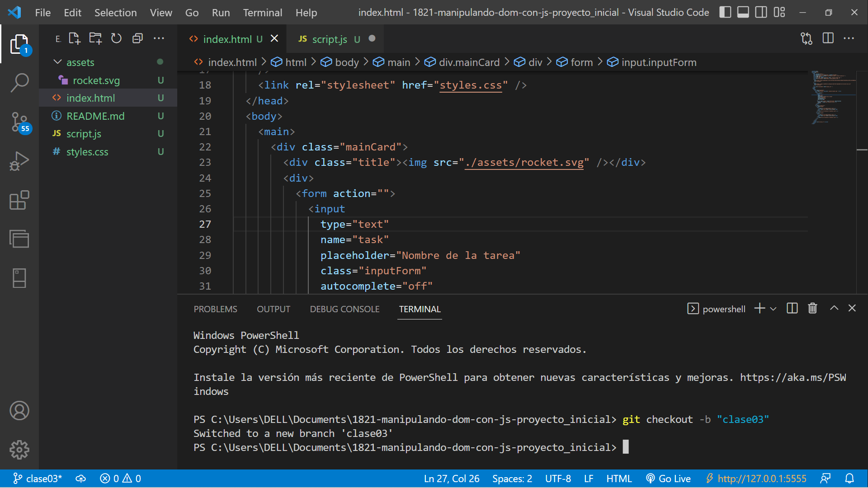Change language mode HTML in status bar

pos(619,479)
